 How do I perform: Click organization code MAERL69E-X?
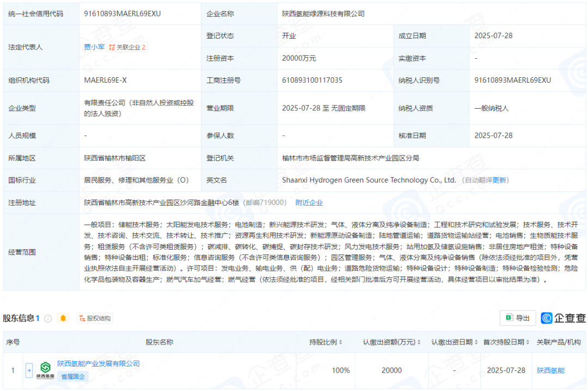(106, 80)
